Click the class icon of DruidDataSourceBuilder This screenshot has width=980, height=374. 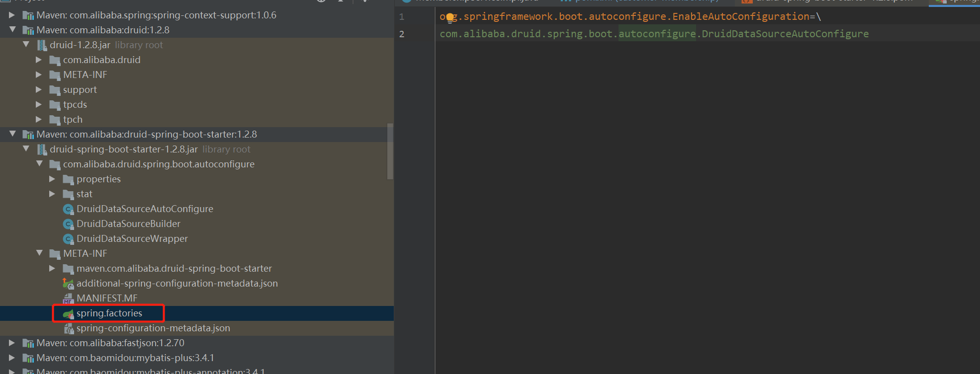coord(68,224)
